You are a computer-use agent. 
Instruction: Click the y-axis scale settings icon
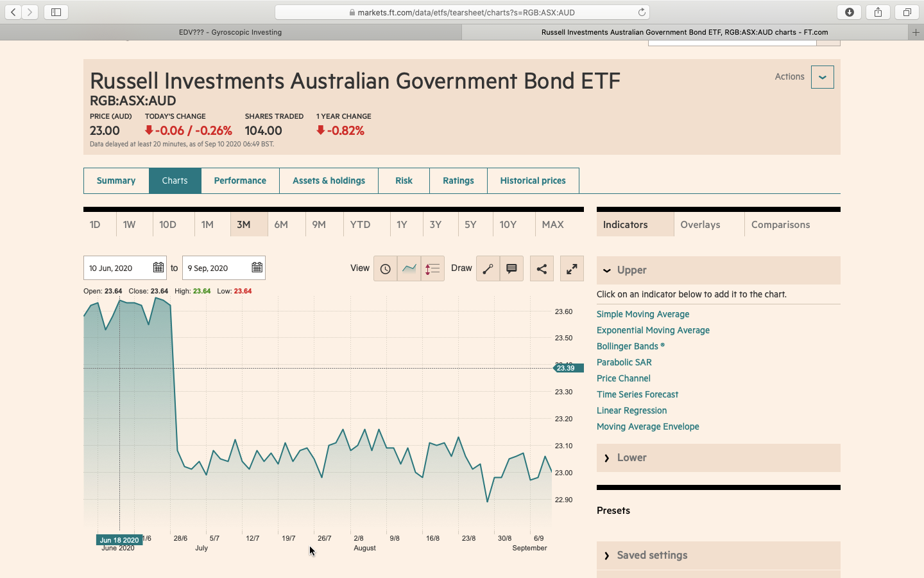(x=432, y=269)
